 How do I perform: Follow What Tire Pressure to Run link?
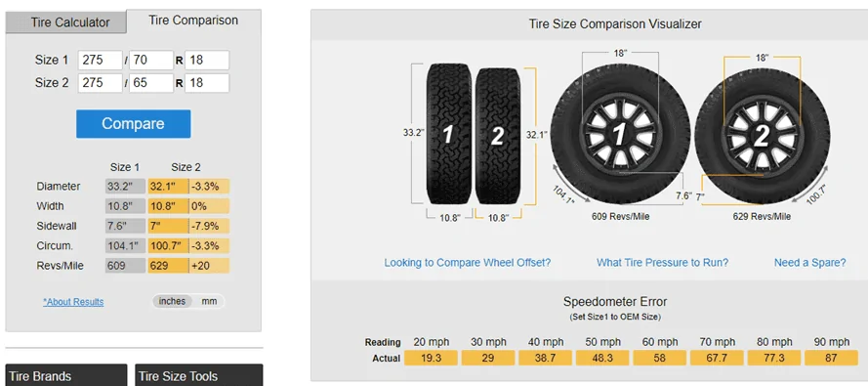pyautogui.click(x=662, y=263)
